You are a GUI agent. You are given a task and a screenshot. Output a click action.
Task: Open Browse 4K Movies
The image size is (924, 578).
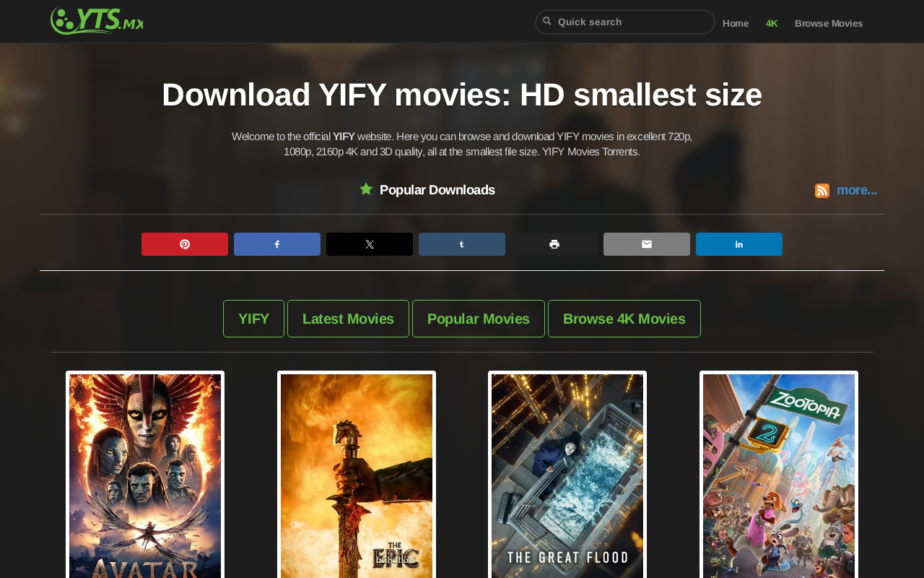pyautogui.click(x=624, y=319)
